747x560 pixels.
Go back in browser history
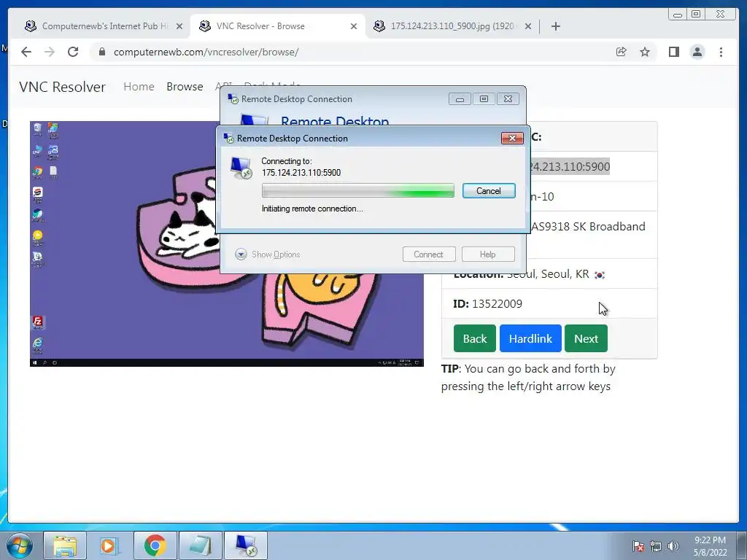pyautogui.click(x=26, y=52)
